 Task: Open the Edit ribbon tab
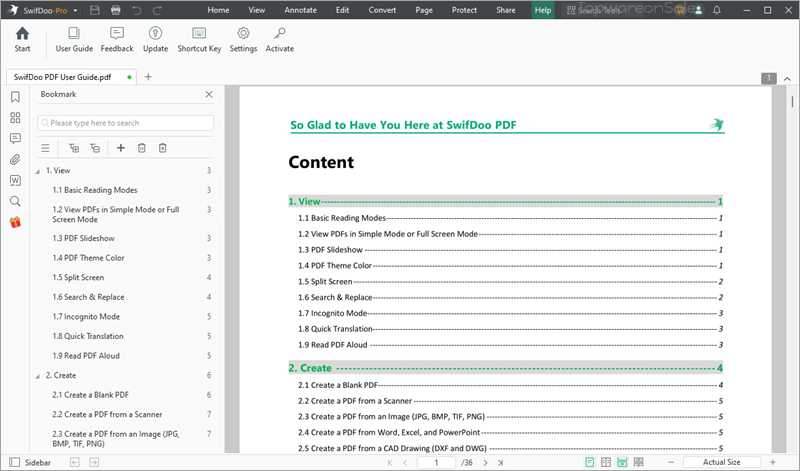342,10
